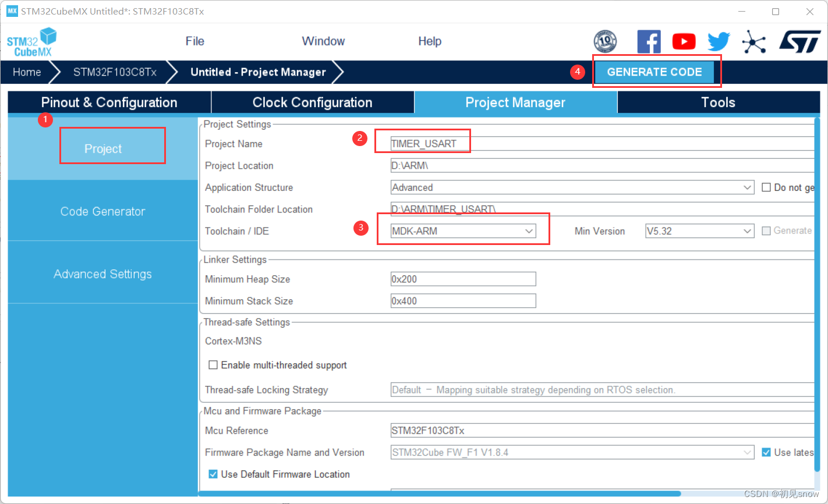Viewport: 828px width, 504px height.
Task: Minimize the STM32CubeMX window
Action: tap(741, 12)
